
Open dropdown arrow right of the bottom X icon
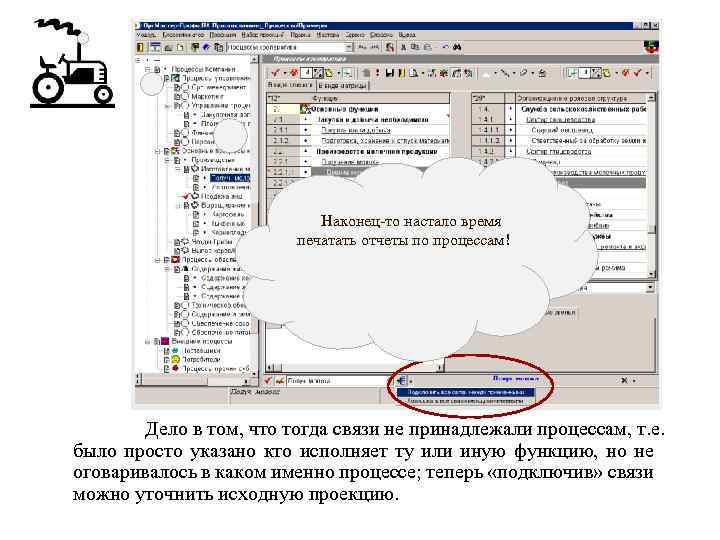point(634,381)
